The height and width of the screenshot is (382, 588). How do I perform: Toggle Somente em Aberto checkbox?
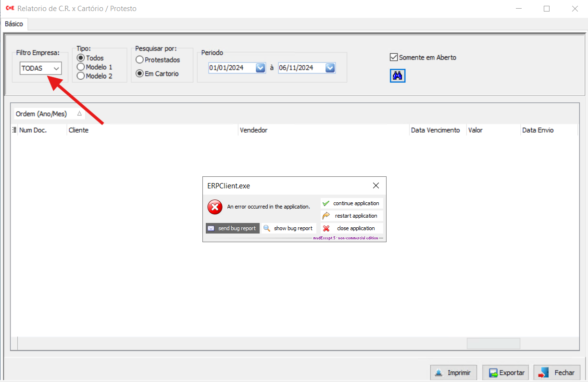tap(394, 57)
